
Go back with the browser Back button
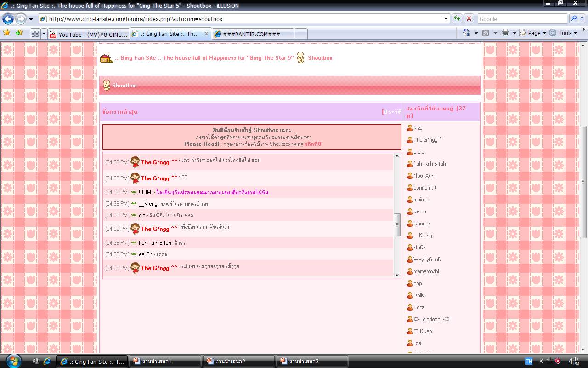click(x=8, y=19)
